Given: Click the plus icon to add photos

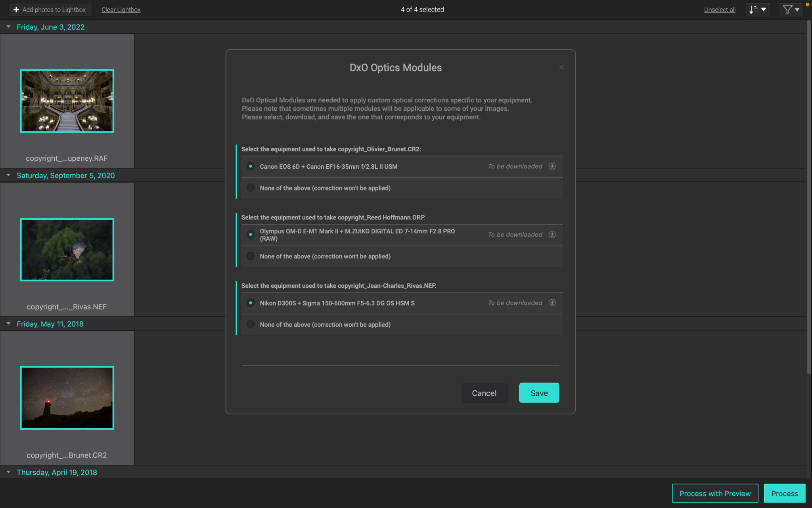Looking at the screenshot, I should point(16,10).
